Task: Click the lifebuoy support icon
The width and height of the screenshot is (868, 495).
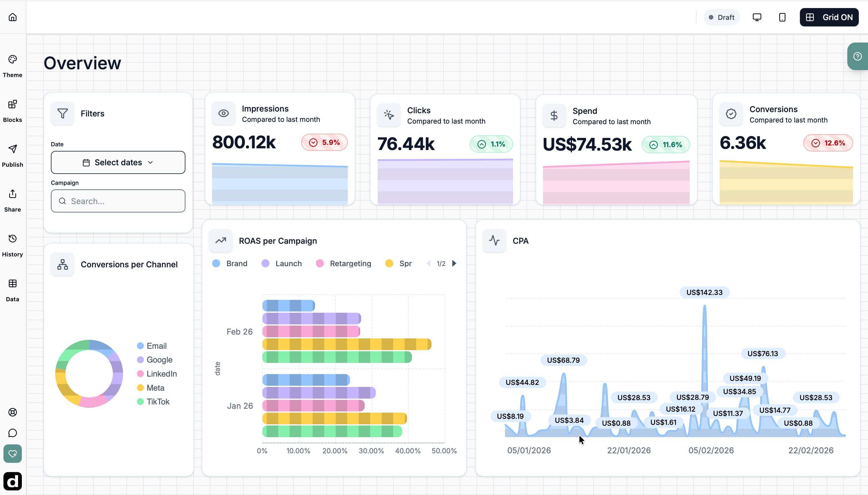Action: click(13, 413)
